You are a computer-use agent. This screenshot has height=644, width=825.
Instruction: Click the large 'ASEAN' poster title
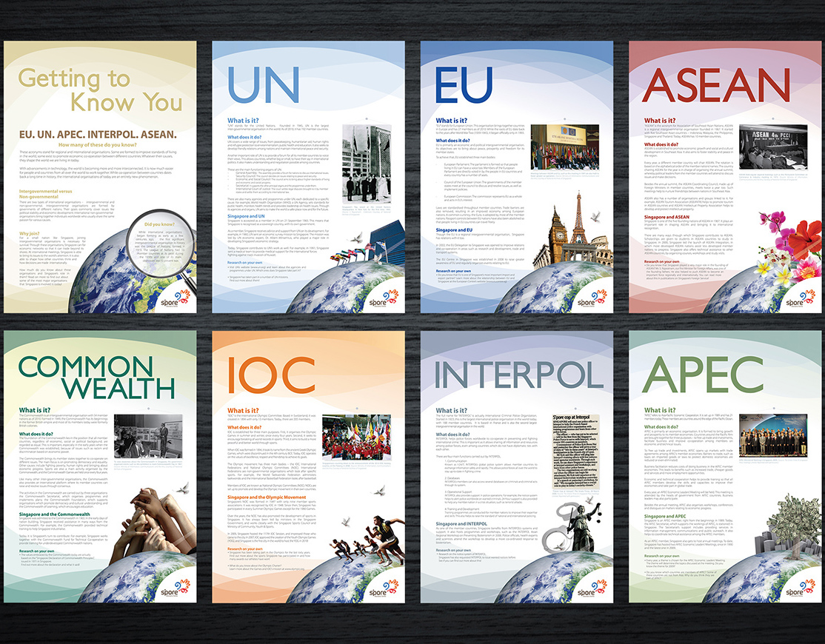pyautogui.click(x=716, y=85)
